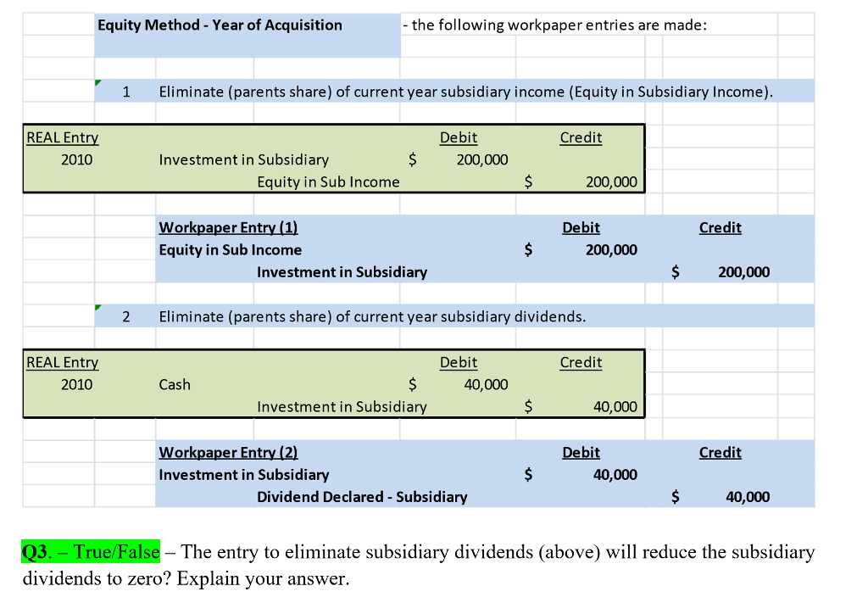Click the Credit header of Workpaper Entry 1
This screenshot has width=868, height=597.
[x=721, y=227]
